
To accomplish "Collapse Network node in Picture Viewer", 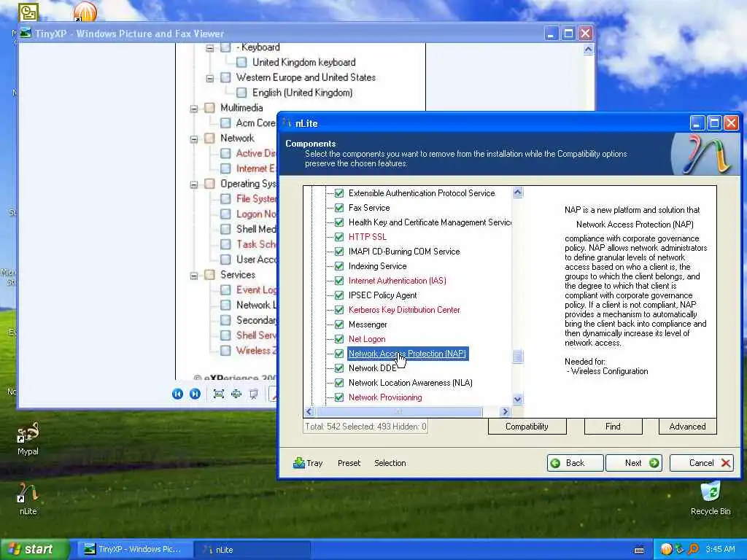I will 194,139.
